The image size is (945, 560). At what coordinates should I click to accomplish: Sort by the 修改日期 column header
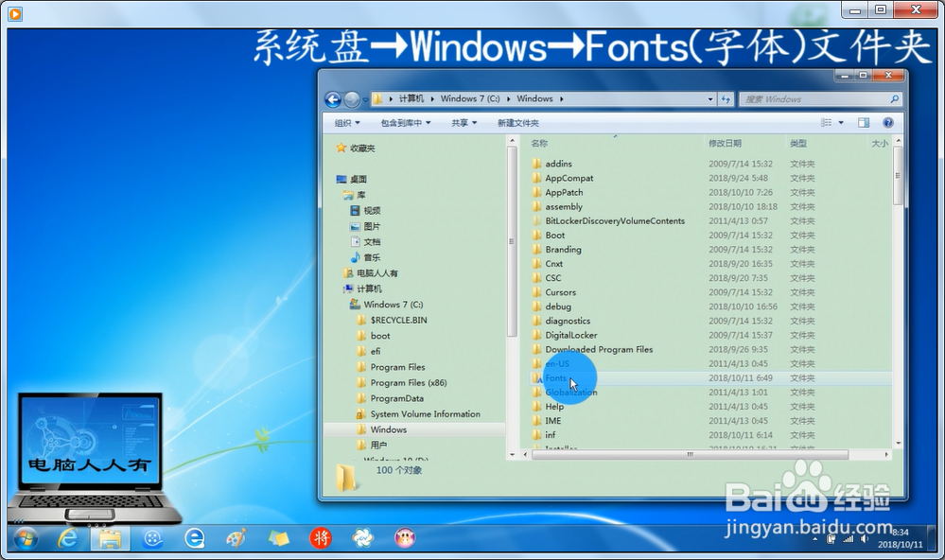tap(725, 144)
